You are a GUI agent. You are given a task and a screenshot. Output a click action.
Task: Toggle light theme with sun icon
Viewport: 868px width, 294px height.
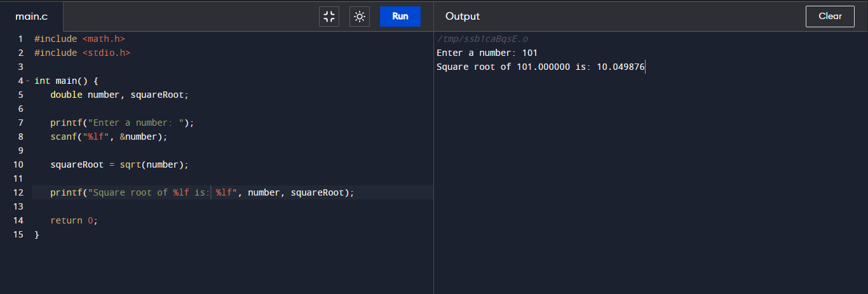click(360, 17)
